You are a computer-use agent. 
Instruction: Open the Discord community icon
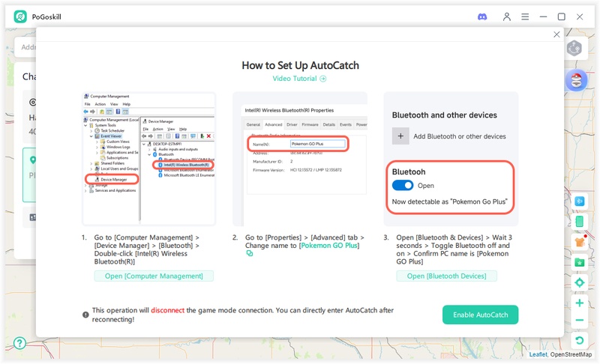click(x=482, y=16)
